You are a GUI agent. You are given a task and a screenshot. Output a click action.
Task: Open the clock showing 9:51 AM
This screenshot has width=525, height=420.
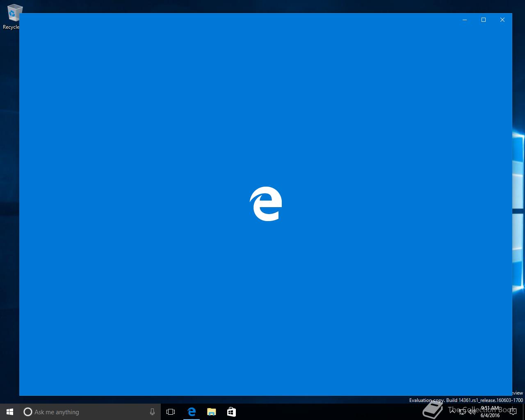point(490,412)
